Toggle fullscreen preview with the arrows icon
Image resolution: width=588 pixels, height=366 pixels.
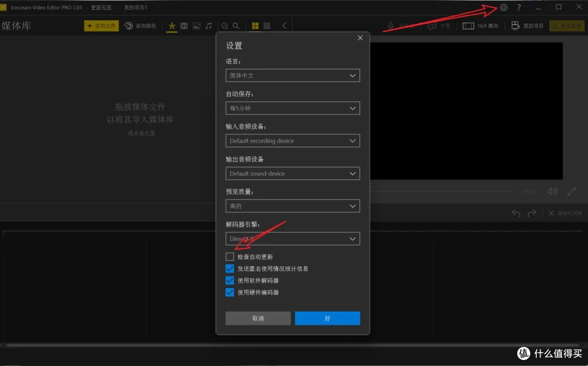(572, 192)
